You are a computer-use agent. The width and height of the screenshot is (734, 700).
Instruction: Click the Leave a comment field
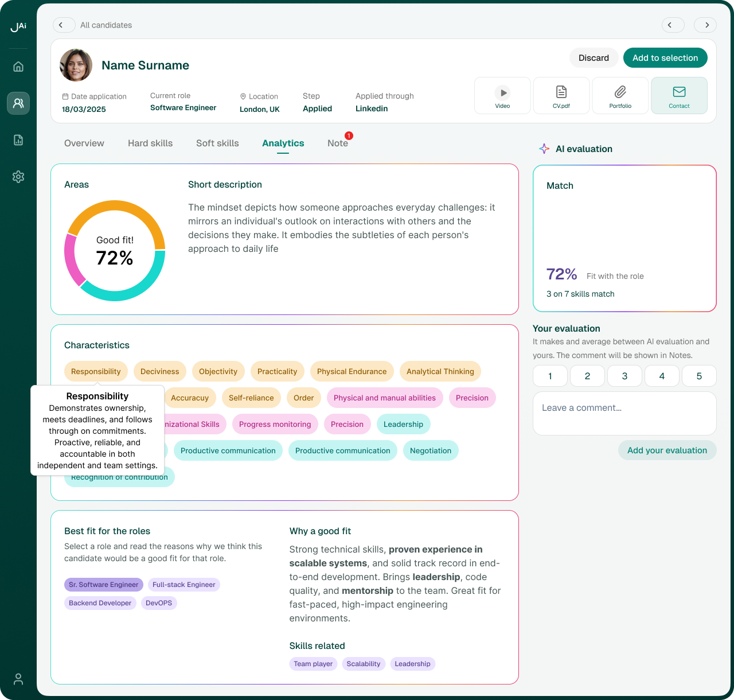624,413
